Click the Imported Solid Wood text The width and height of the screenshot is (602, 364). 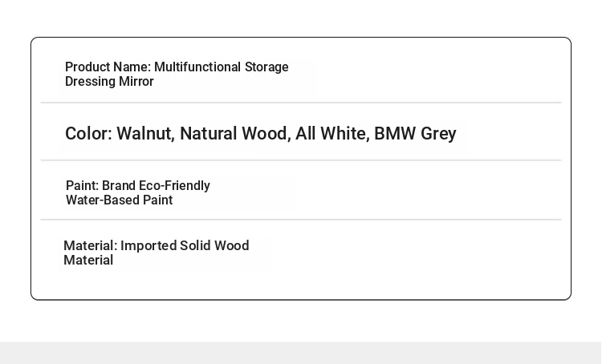click(185, 245)
